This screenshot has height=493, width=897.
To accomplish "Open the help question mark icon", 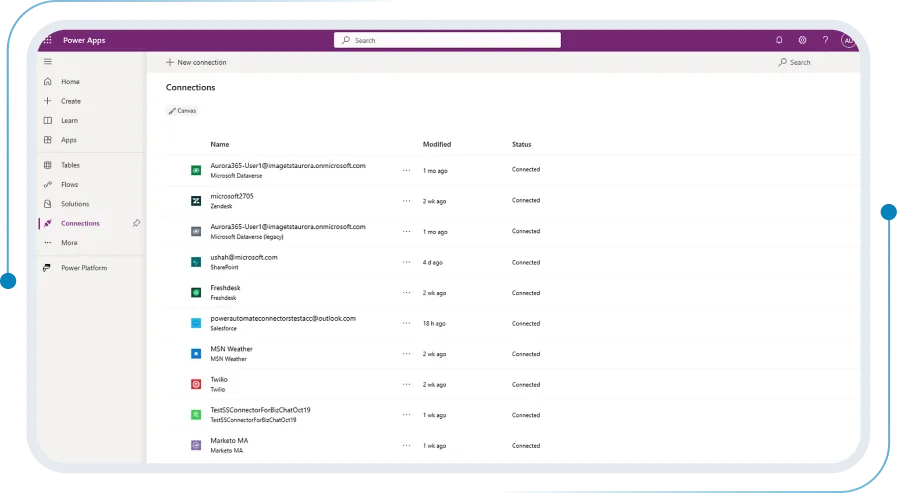I will click(x=825, y=40).
